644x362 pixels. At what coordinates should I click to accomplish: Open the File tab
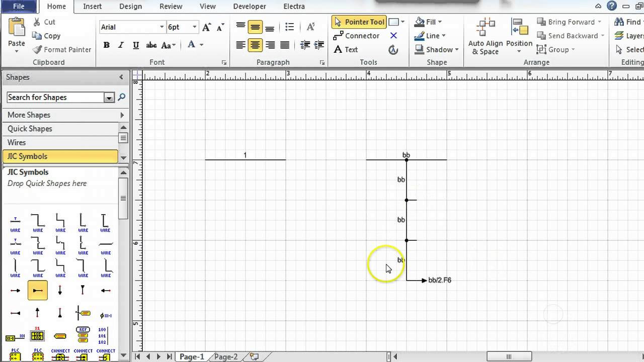[19, 7]
